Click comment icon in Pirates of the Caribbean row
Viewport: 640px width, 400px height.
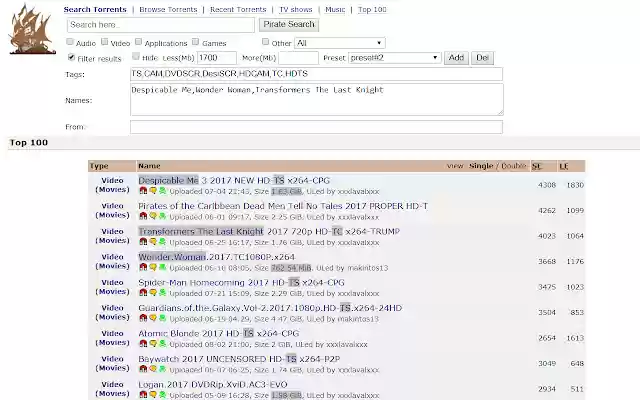pyautogui.click(x=153, y=216)
